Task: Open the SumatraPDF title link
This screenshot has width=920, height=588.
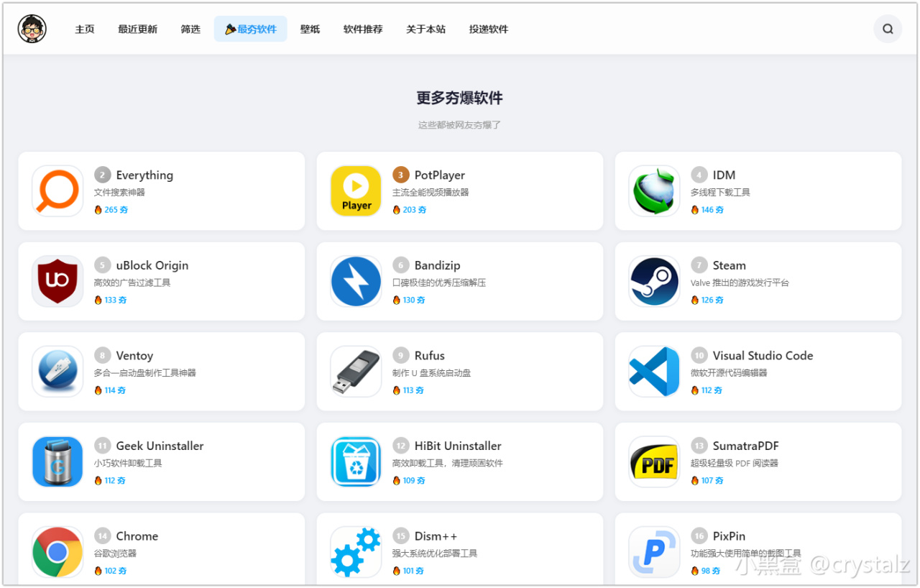Action: coord(746,446)
